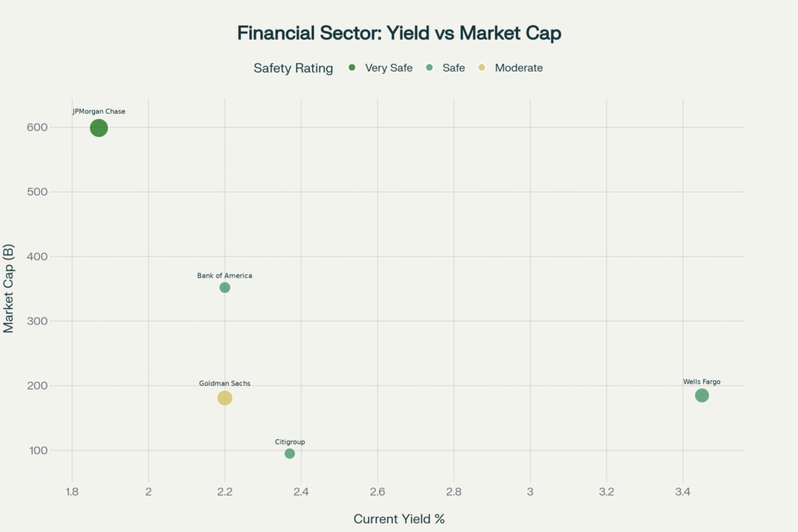Hide the Moderate series via legend text
This screenshot has width=798, height=532.
click(x=519, y=68)
